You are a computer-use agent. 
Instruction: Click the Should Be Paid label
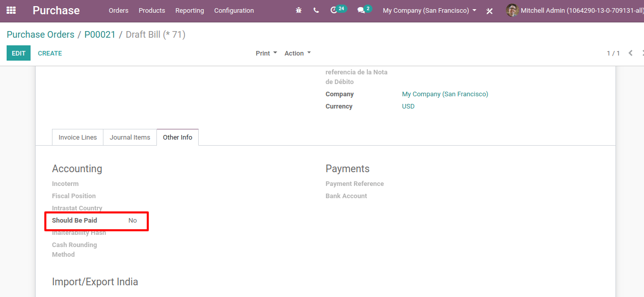[74, 221]
